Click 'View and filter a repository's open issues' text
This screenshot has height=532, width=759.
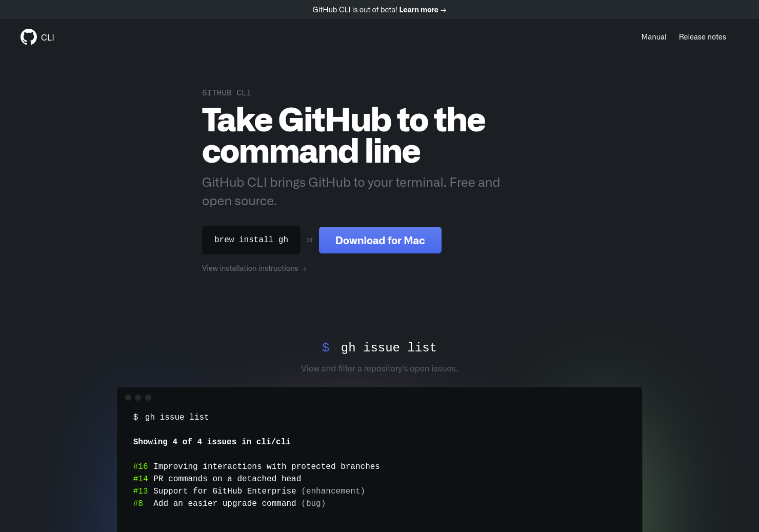[379, 368]
